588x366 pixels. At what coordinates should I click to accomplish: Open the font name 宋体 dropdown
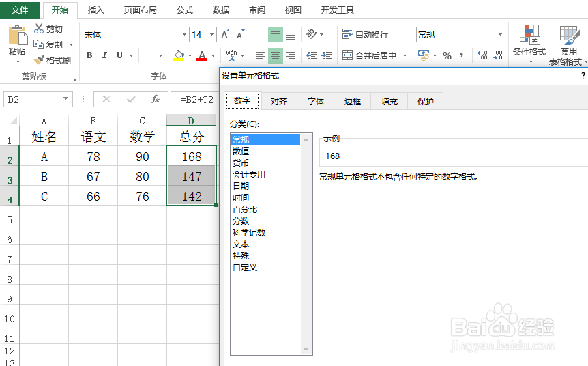pyautogui.click(x=184, y=35)
